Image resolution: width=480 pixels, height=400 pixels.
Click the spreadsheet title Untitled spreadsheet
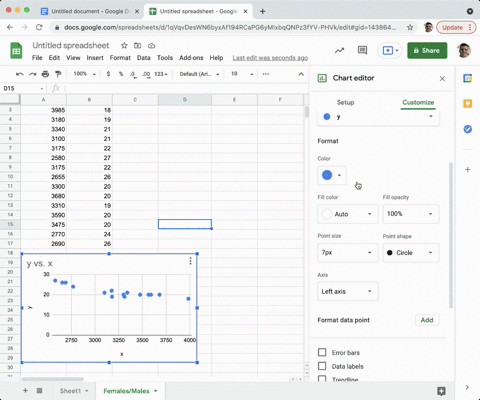tap(71, 46)
